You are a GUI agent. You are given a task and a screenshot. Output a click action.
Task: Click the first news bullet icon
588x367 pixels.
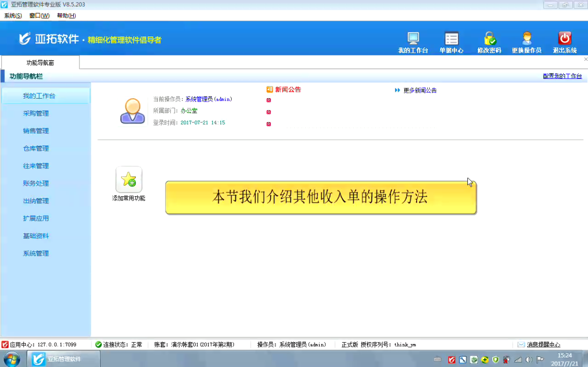pos(268,100)
